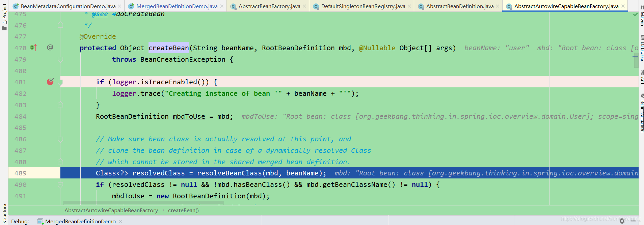The width and height of the screenshot is (644, 225).
Task: Click the horizontal editor scrollbar thumb
Action: pyautogui.click(x=143, y=203)
